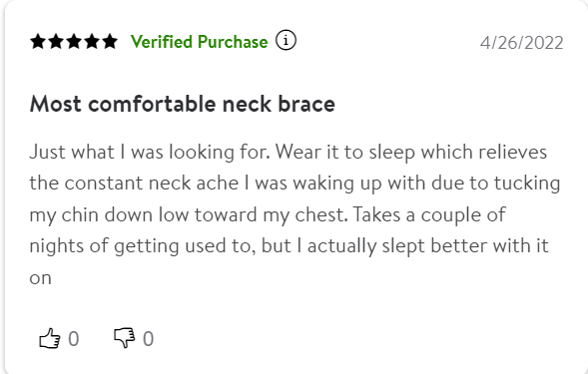Click the thumbs down icon
Viewport: 588px width, 374px height.
125,338
